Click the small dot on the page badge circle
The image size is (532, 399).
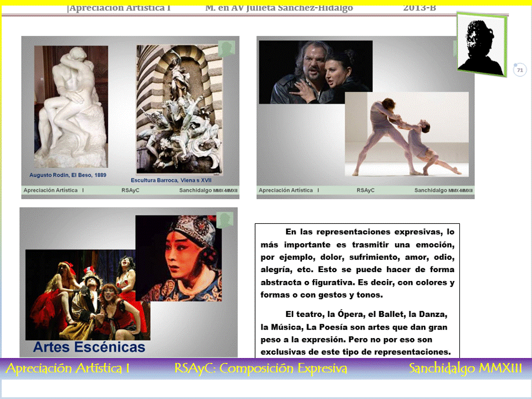coord(514,64)
